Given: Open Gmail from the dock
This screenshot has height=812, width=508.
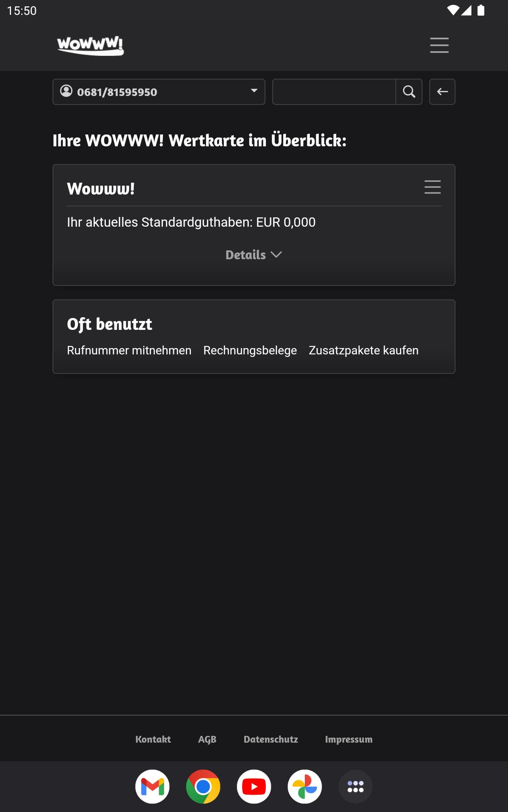Looking at the screenshot, I should point(152,787).
